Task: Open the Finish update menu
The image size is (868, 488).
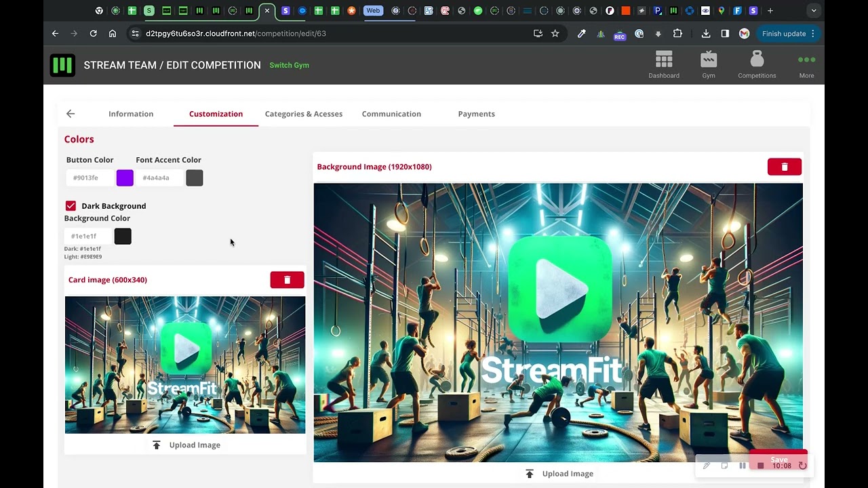Action: pyautogui.click(x=789, y=33)
